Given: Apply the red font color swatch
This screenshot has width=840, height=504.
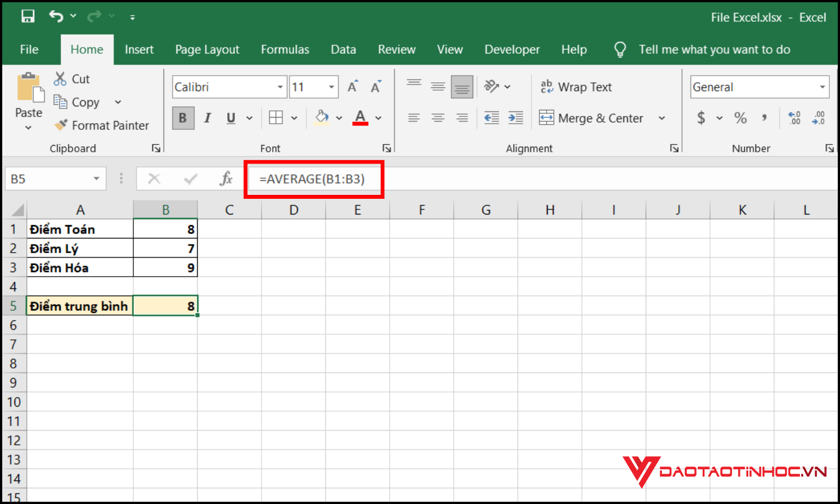Looking at the screenshot, I should point(360,118).
